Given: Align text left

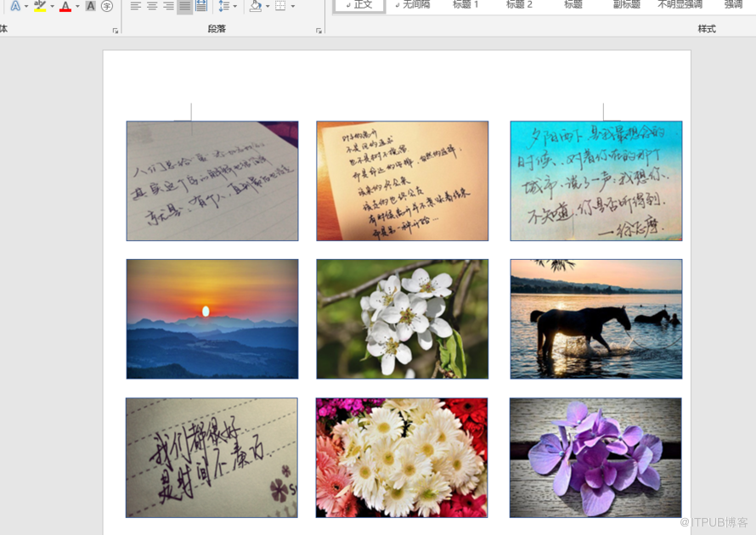Looking at the screenshot, I should (136, 6).
